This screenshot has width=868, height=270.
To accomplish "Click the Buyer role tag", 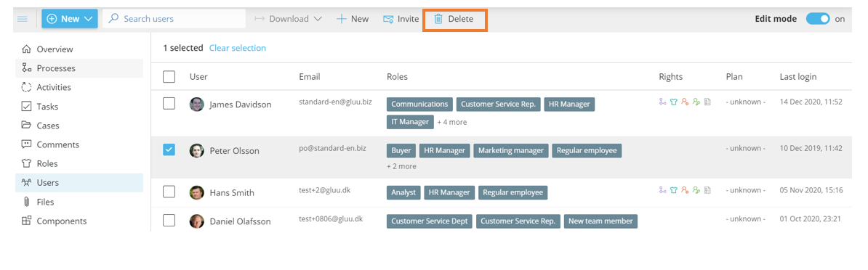I will (401, 151).
